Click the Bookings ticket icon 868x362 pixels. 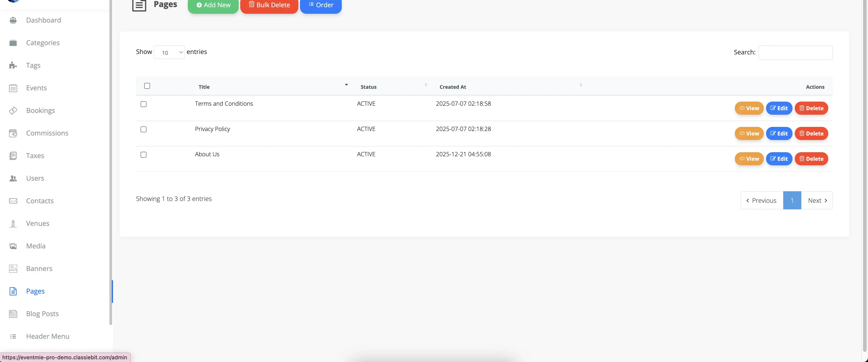(x=13, y=110)
